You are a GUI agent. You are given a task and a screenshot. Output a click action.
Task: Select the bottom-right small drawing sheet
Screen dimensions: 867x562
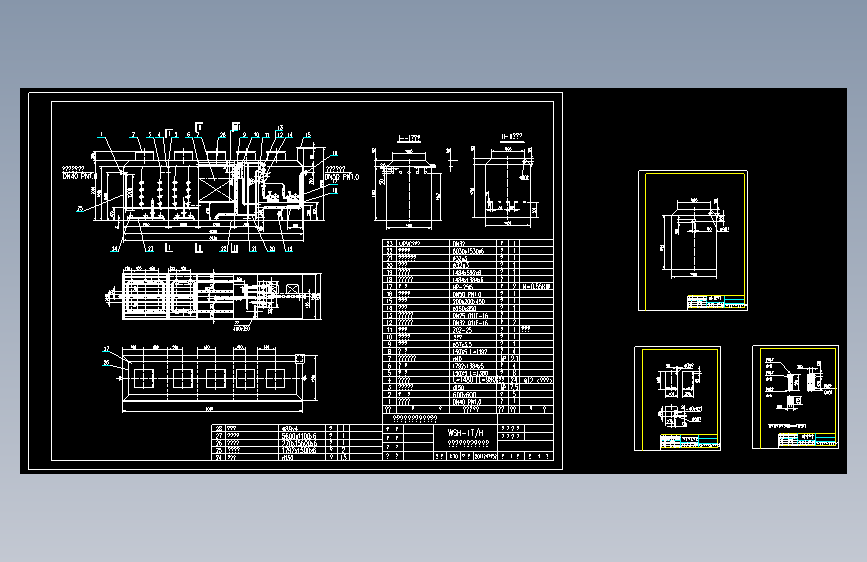[796, 397]
